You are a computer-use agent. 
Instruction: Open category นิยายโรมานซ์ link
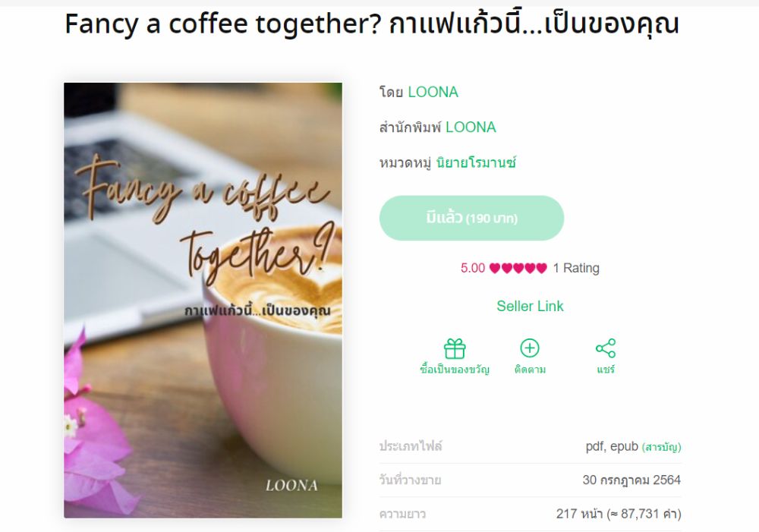[x=476, y=162]
